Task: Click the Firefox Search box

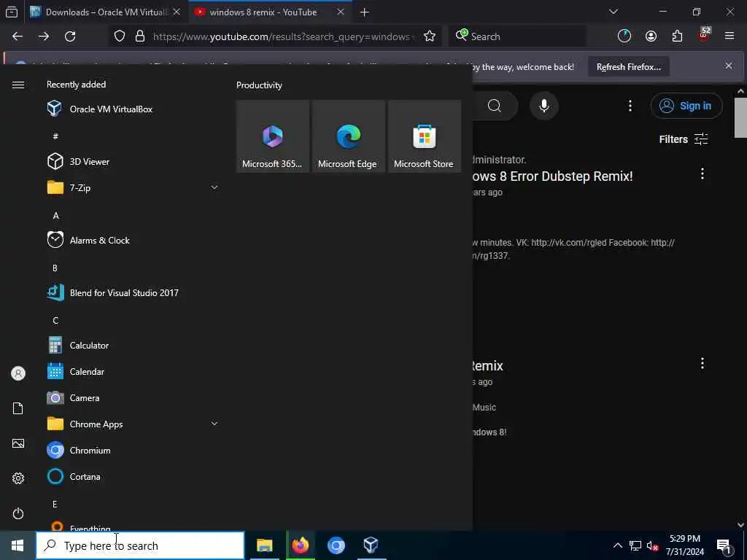Action: 517,36
